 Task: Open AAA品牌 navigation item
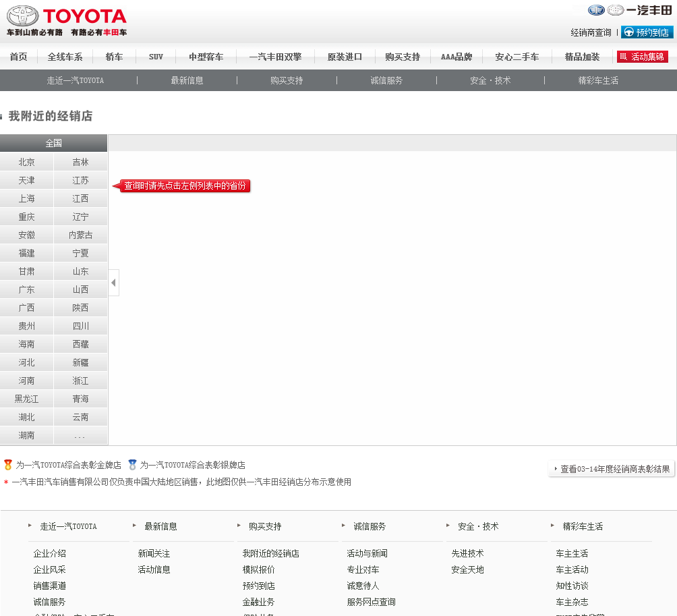(457, 57)
